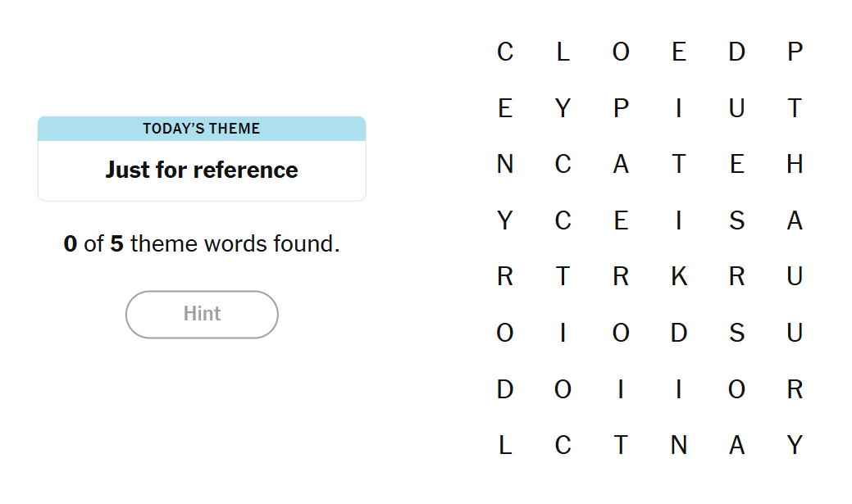Click letter L in the bottom row

(505, 445)
